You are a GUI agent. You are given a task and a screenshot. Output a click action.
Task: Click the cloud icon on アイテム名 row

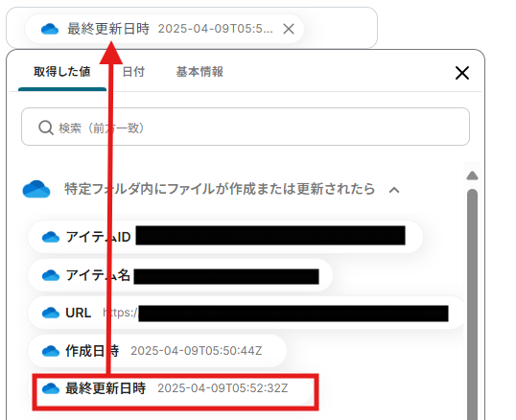coord(51,275)
